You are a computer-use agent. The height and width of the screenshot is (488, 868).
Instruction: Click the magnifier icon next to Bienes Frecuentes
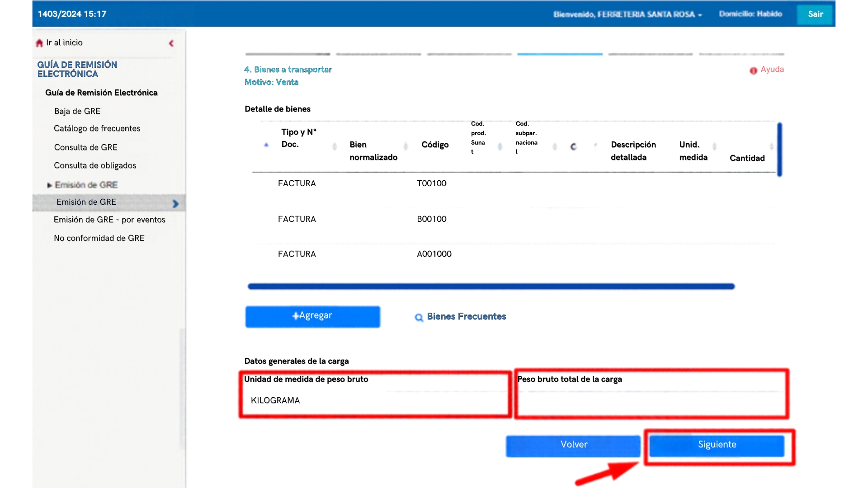[419, 317]
